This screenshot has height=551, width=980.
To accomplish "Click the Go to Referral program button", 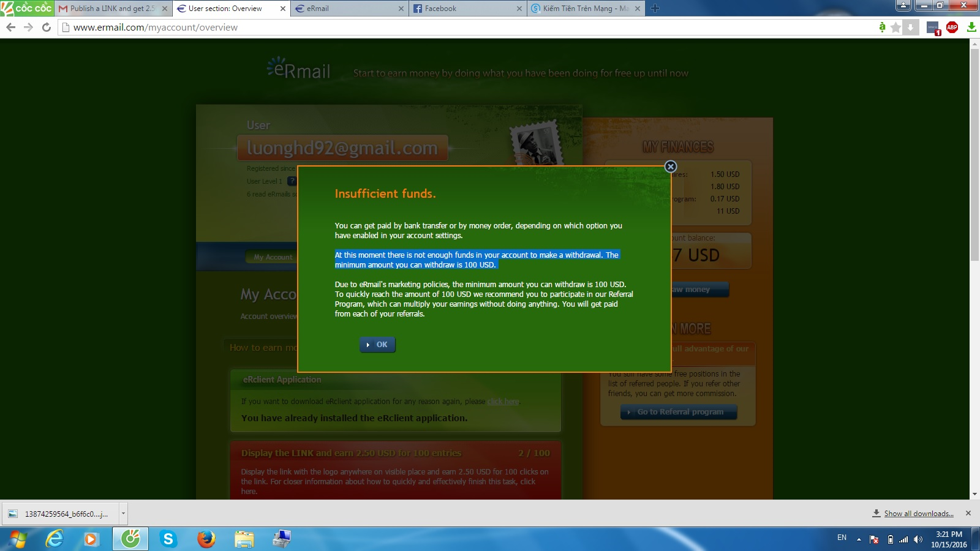I will [x=679, y=412].
